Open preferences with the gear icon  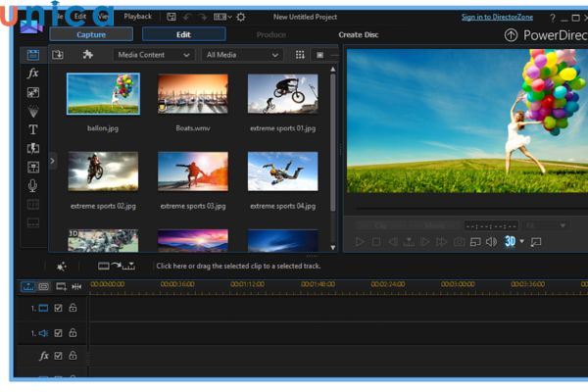[x=241, y=17]
